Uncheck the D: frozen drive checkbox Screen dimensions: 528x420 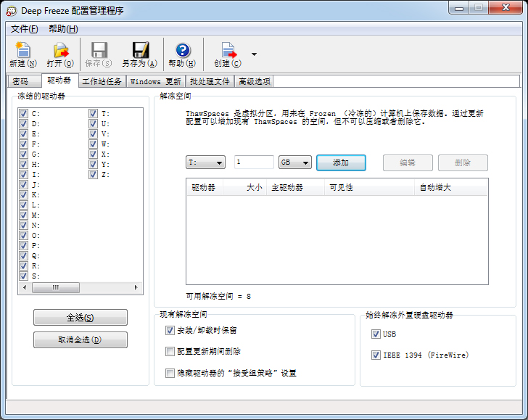click(23, 123)
